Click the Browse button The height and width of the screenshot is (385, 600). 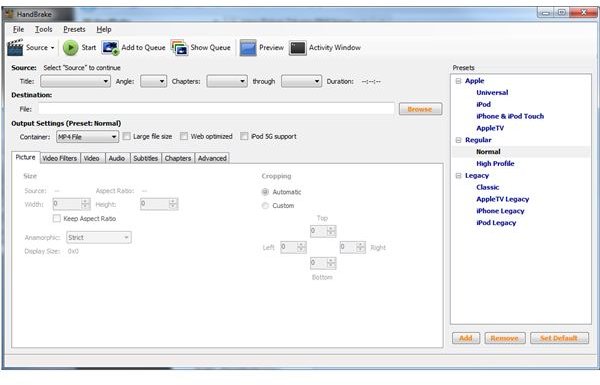tap(420, 109)
